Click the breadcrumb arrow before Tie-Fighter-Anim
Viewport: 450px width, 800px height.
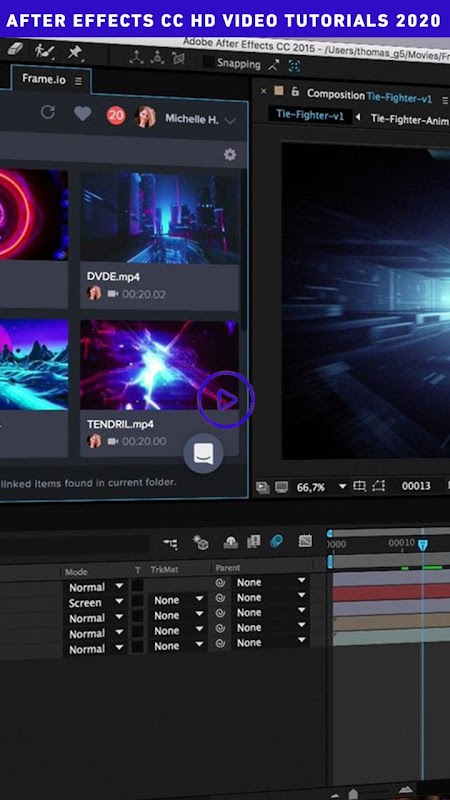(x=358, y=117)
